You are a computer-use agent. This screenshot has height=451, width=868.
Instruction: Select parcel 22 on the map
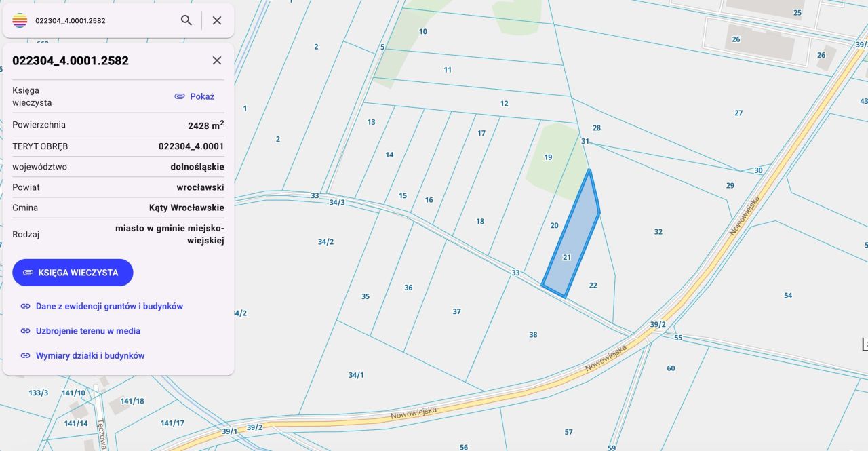coord(593,286)
